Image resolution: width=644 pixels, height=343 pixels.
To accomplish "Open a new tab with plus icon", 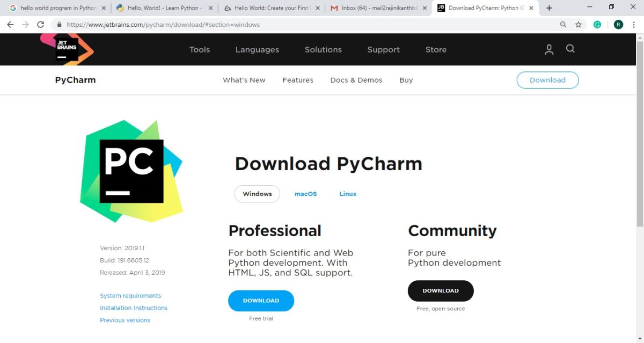I will click(549, 8).
